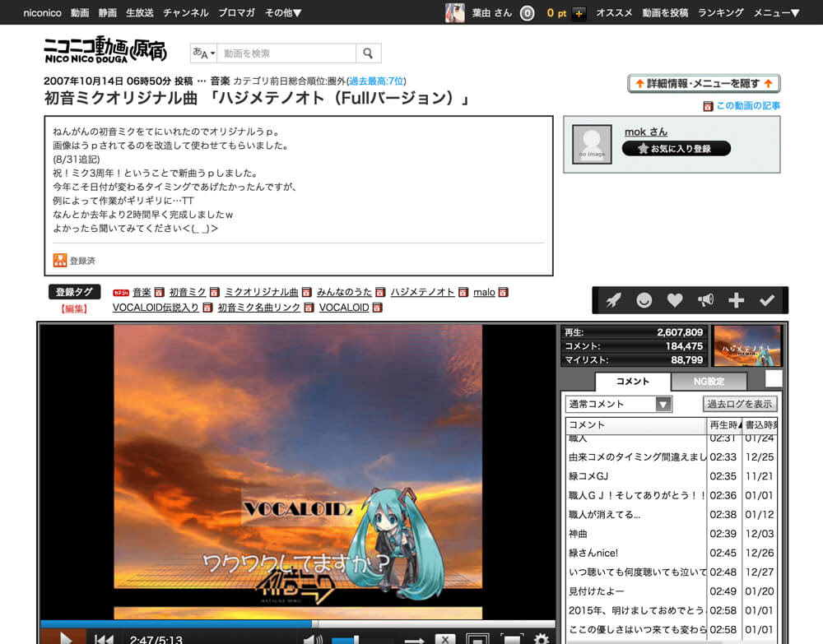Open the player settings gear icon
Viewport: 823px width, 644px height.
tap(542, 639)
